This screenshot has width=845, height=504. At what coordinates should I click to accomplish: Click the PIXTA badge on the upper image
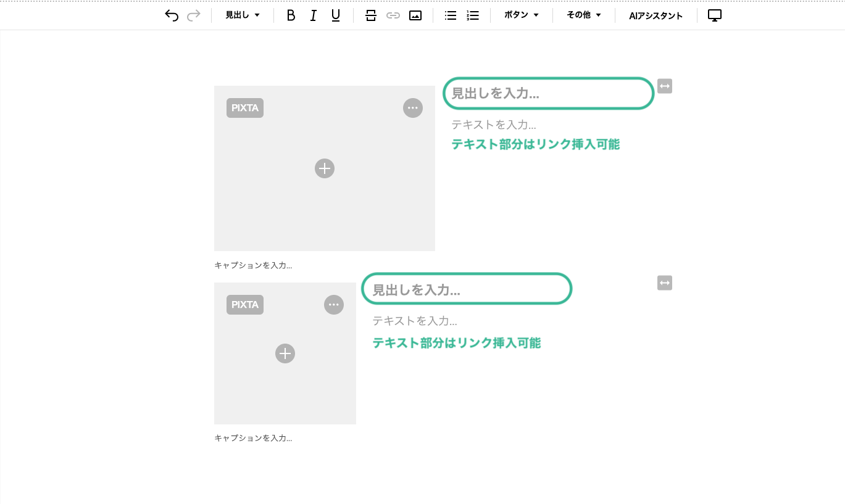(245, 108)
